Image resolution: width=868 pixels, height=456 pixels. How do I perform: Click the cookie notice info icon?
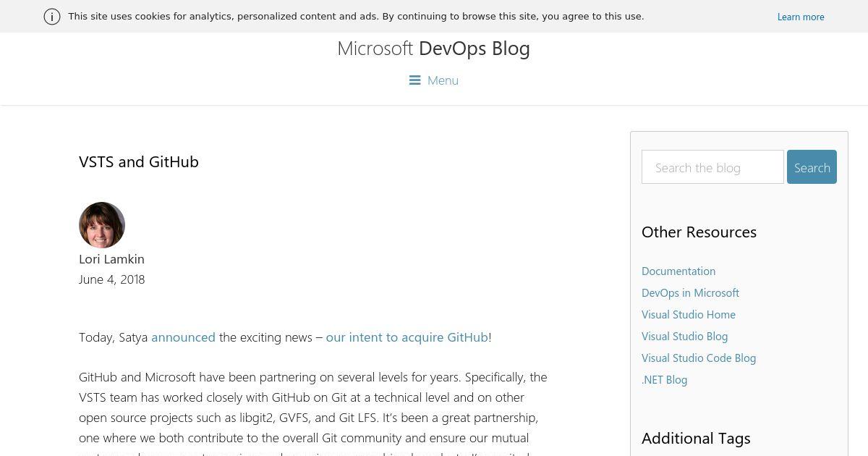[52, 17]
